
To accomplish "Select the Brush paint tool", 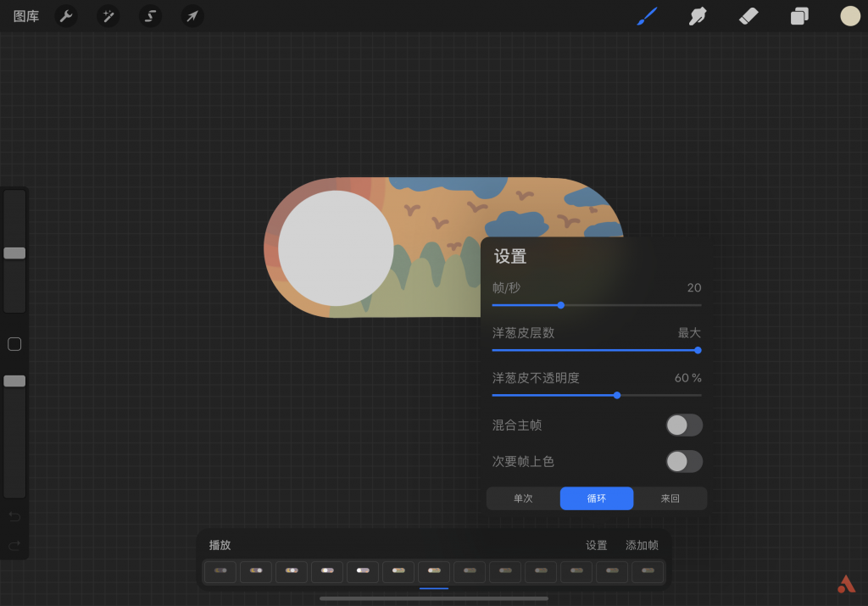I will point(647,16).
